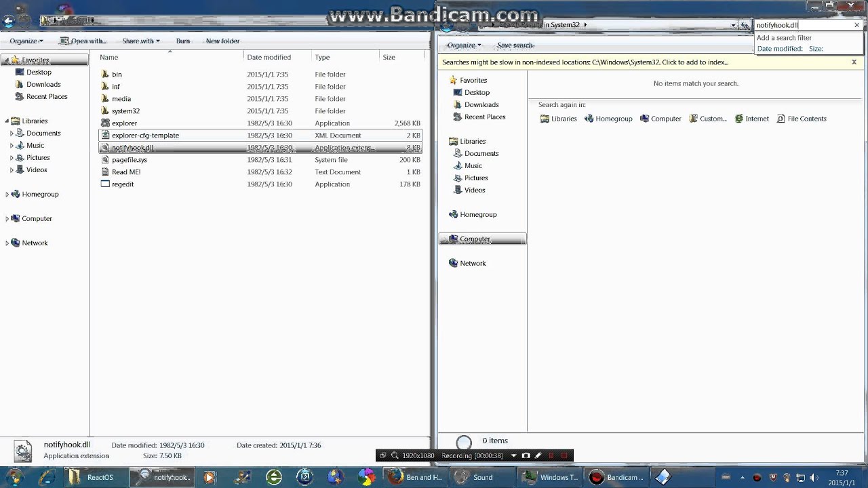Create a New folder from toolbar
The height and width of the screenshot is (488, 868).
pos(222,41)
